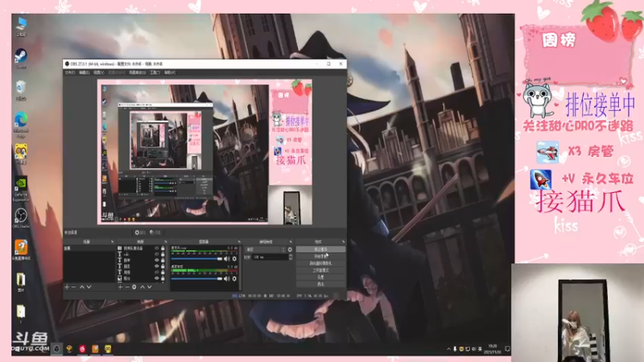The height and width of the screenshot is (362, 644).
Task: Move the source up in Sources toolbar
Action: coord(142,287)
